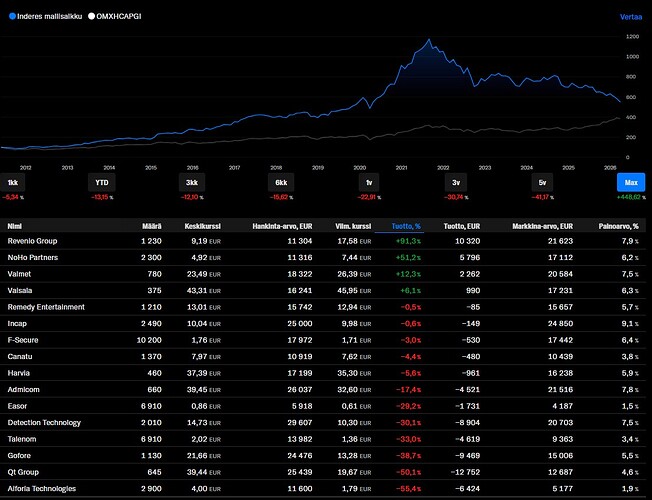The height and width of the screenshot is (500, 652).
Task: Sort by the Nimi column header
Action: [x=15, y=226]
